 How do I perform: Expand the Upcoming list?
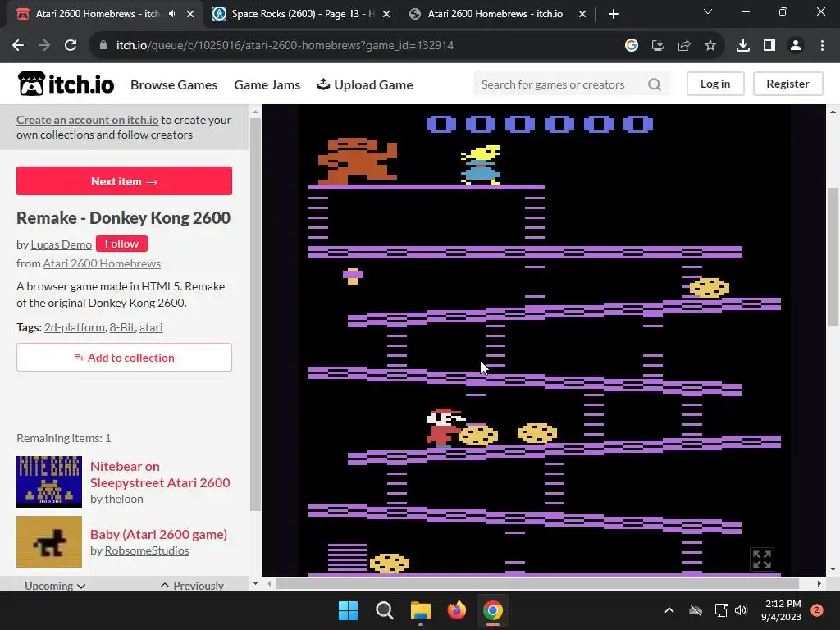pos(55,586)
